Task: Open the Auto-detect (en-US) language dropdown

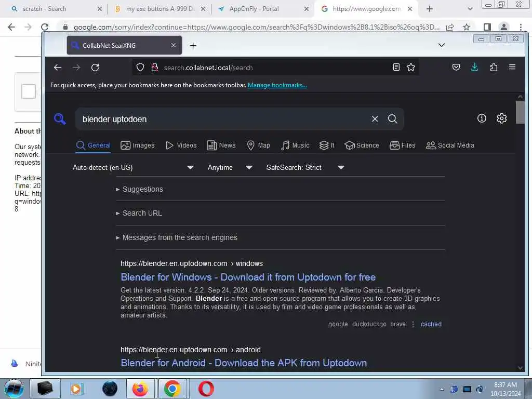Action: (133, 167)
